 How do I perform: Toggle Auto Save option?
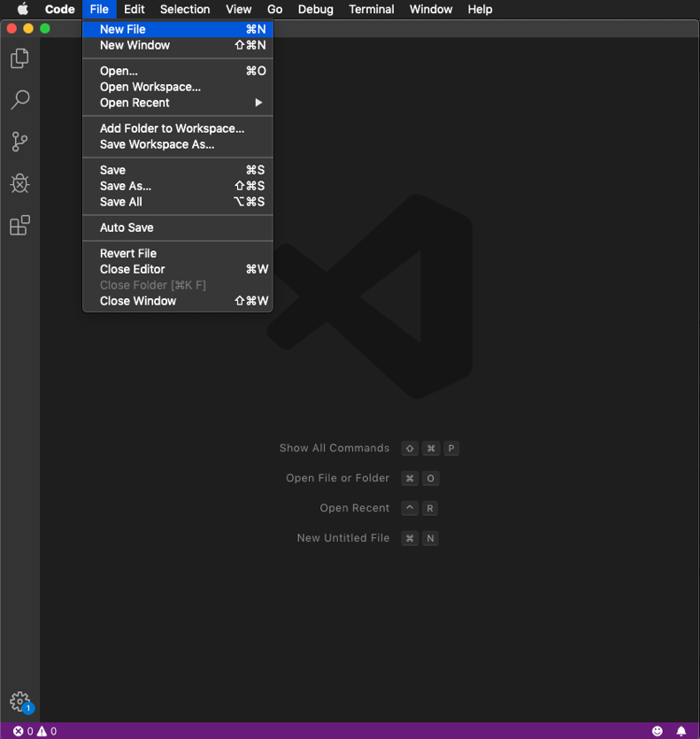click(x=178, y=227)
